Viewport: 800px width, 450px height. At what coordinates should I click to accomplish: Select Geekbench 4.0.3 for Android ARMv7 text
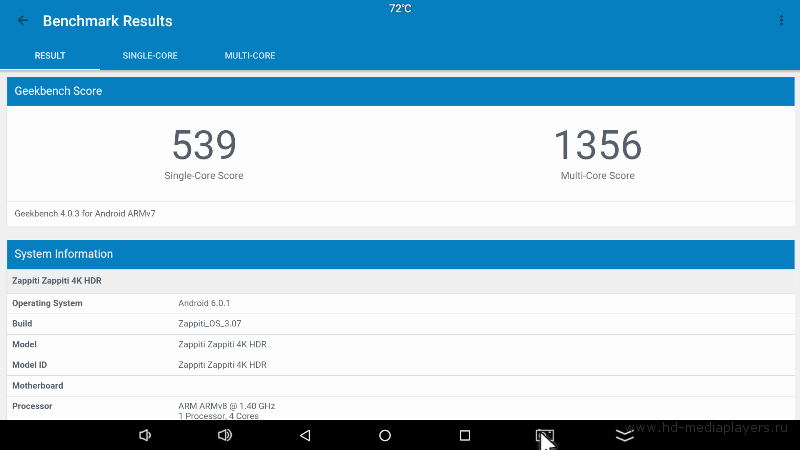click(x=85, y=214)
